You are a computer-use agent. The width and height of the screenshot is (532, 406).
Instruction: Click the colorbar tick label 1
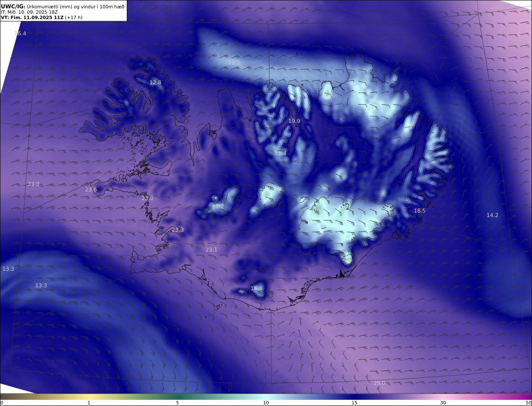coord(89,403)
